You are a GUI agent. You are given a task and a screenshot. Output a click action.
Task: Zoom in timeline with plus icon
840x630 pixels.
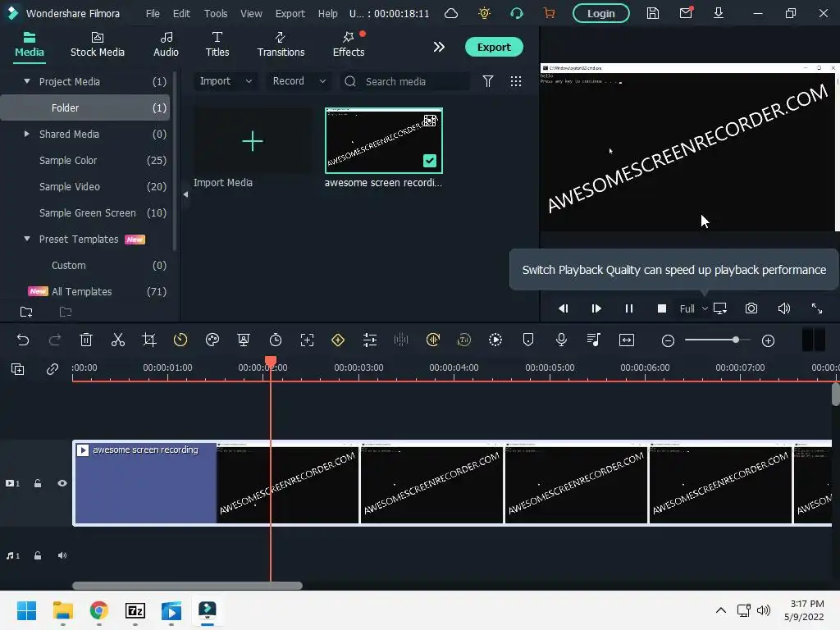click(768, 340)
